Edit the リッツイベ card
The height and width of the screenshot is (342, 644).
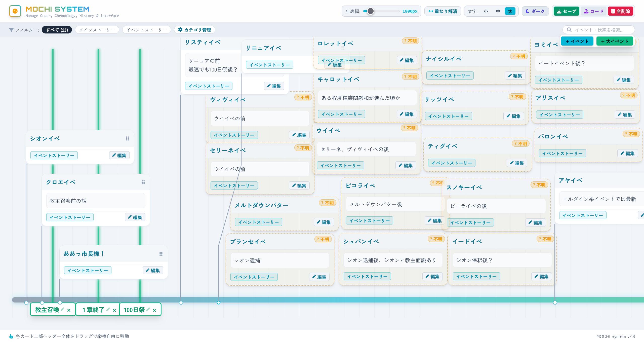(x=513, y=116)
